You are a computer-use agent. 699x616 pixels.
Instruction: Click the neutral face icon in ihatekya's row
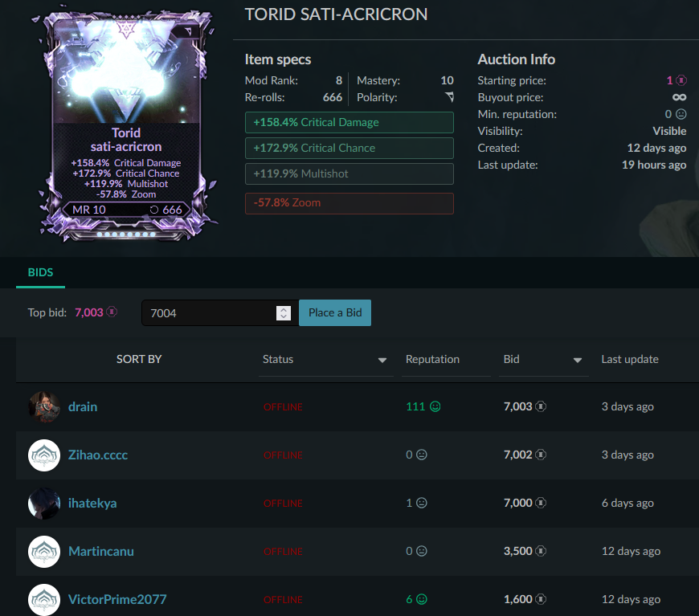tap(421, 503)
